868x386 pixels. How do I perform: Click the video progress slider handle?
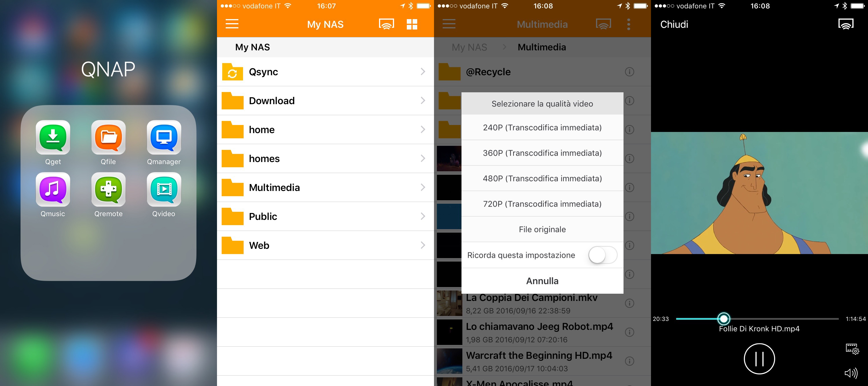723,318
